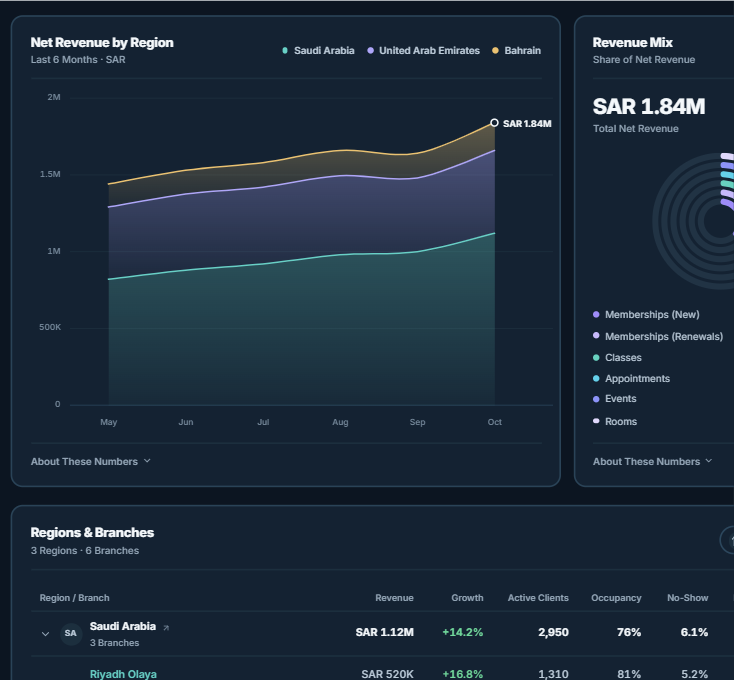Click the 3 Branches subtitle under Saudi Arabia
This screenshot has width=734, height=680.
pos(114,643)
